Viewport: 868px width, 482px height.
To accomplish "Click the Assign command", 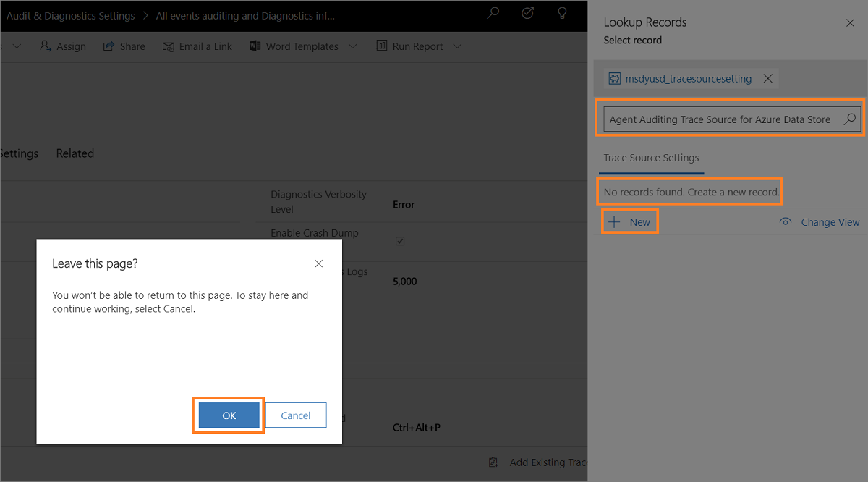I will point(63,46).
